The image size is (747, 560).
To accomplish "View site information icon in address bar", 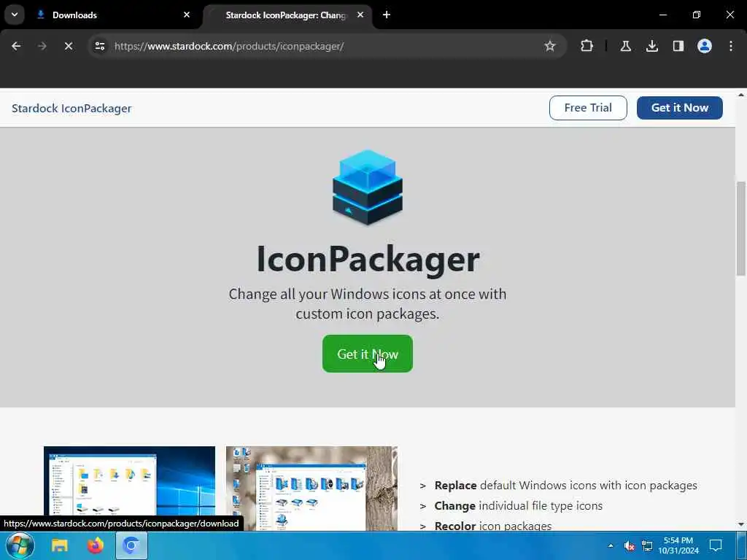I will [x=99, y=46].
